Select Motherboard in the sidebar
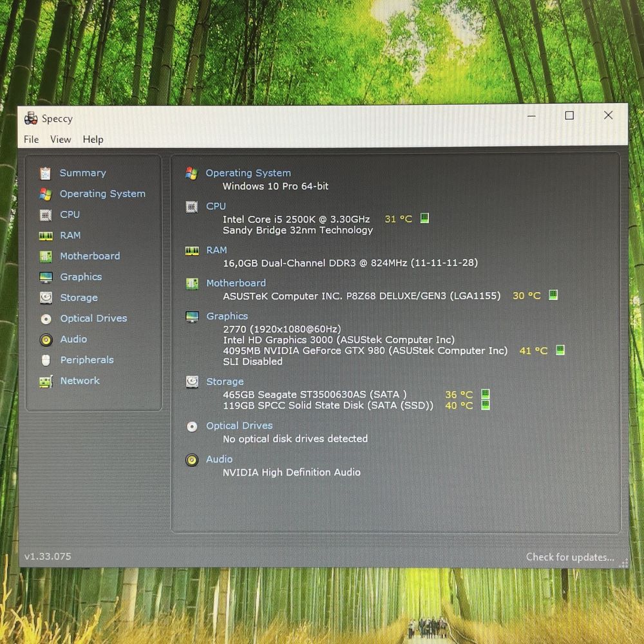The image size is (644, 644). [90, 256]
